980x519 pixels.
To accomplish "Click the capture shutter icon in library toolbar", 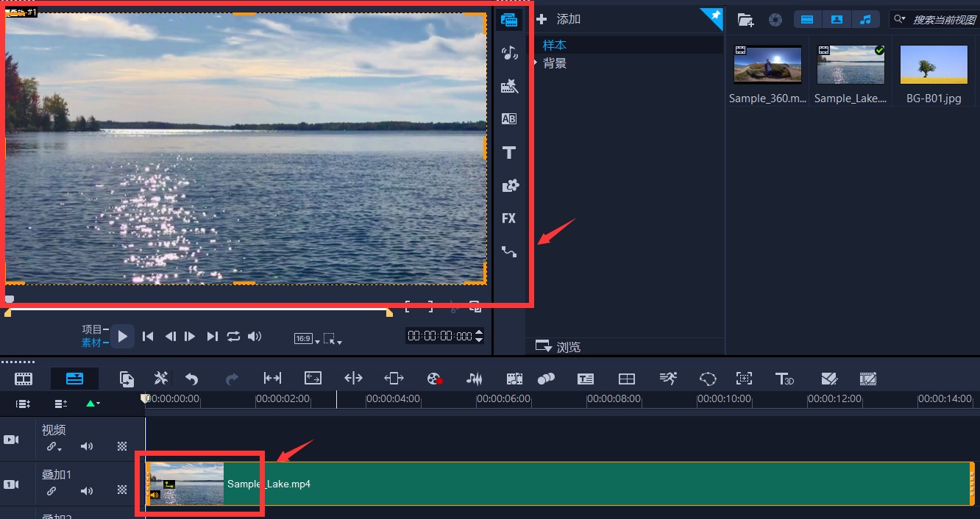I will (x=775, y=20).
